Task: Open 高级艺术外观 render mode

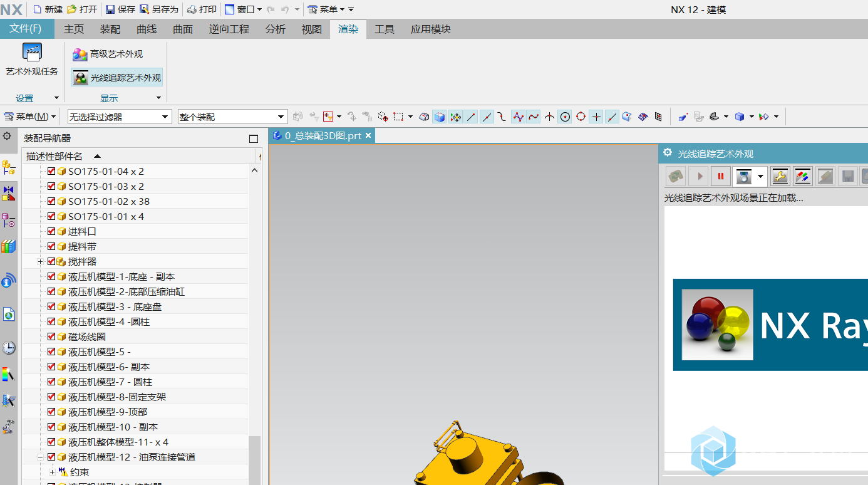Action: [108, 54]
